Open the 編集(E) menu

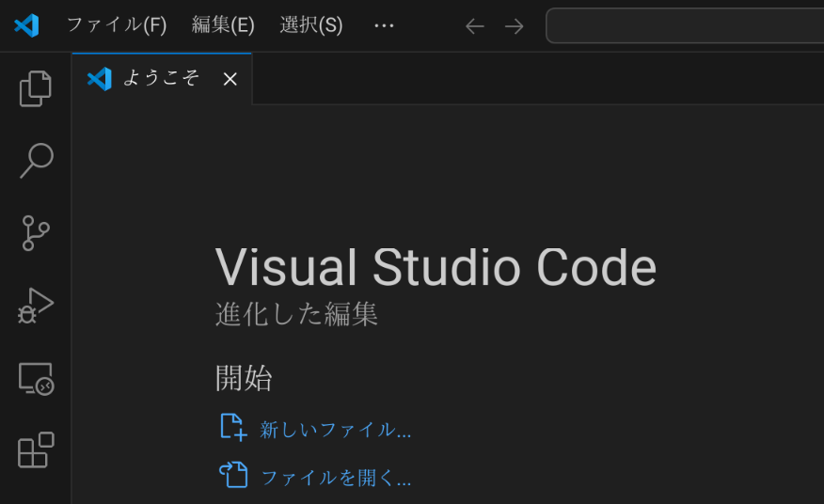point(223,25)
